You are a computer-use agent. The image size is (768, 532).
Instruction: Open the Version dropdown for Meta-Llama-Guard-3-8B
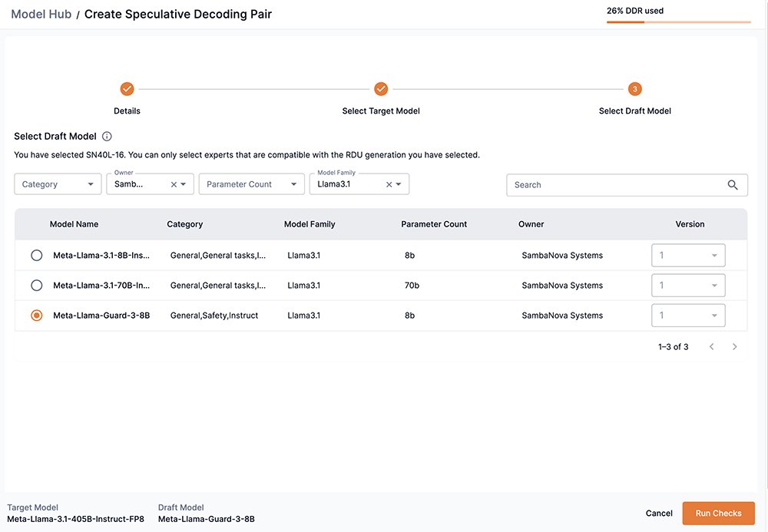click(688, 316)
